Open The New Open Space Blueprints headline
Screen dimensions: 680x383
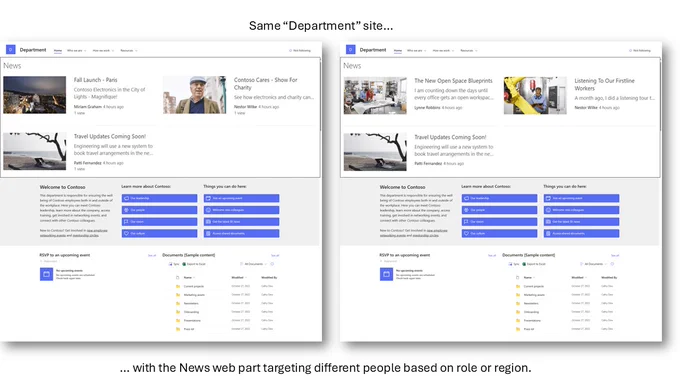point(453,81)
